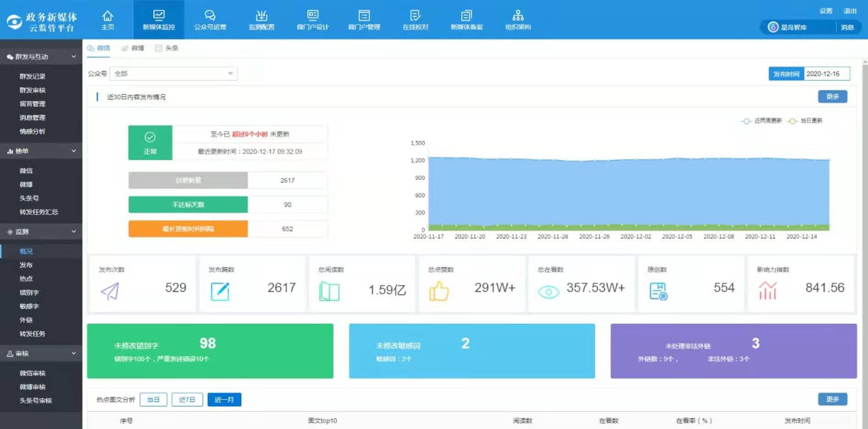Click the 退出 logout link

point(850,11)
